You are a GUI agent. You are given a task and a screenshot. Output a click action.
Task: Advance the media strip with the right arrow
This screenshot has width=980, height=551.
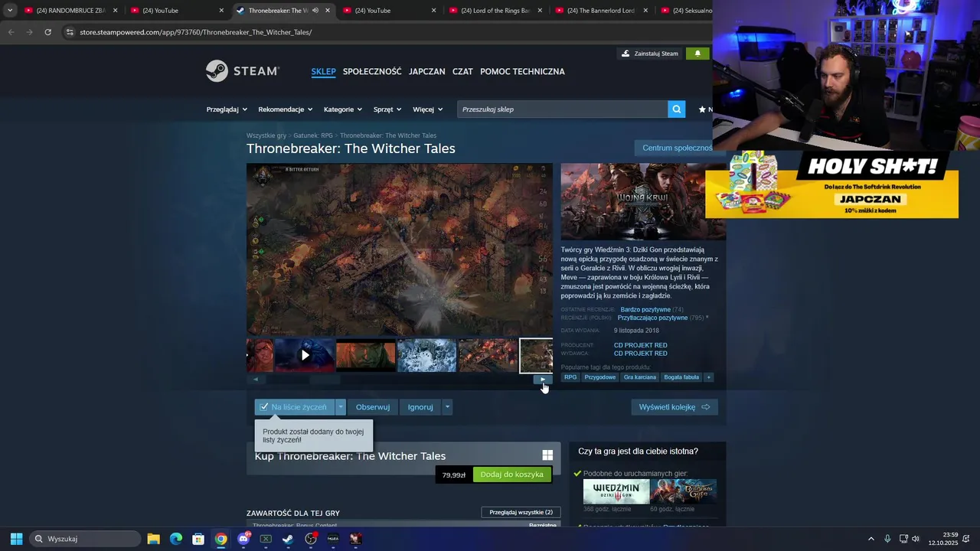pyautogui.click(x=543, y=379)
